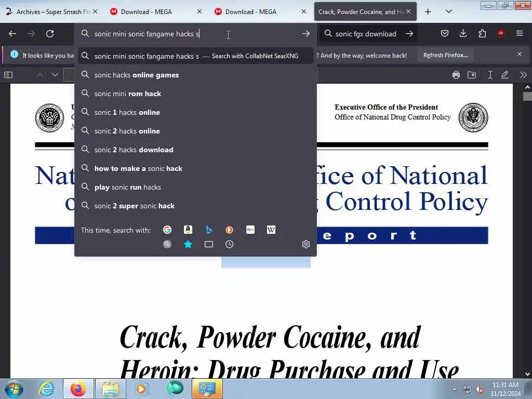Image resolution: width=532 pixels, height=399 pixels.
Task: Select suggestion 'sonic hacks online games'
Action: 195,75
